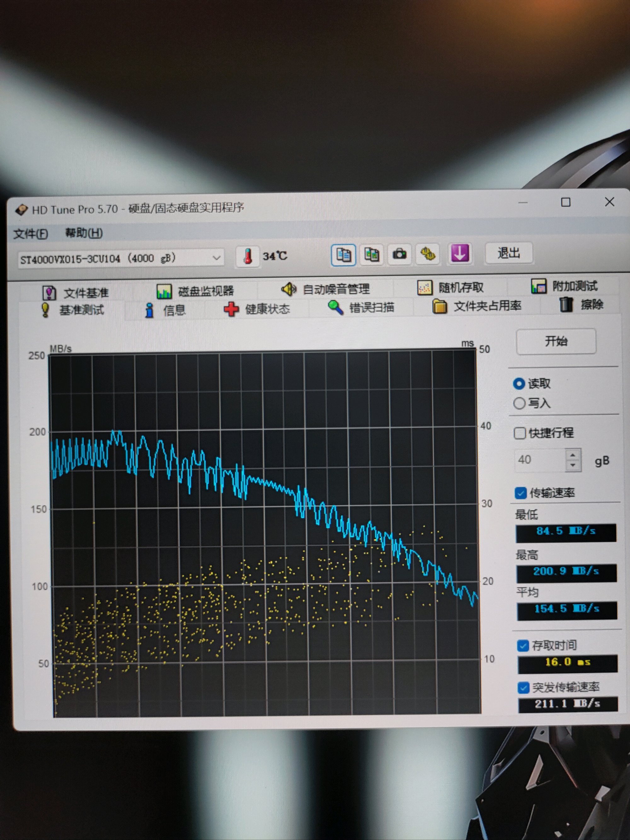Viewport: 630px width, 840px height.
Task: Toggle the 传输速率 checkbox
Action: pos(521,493)
